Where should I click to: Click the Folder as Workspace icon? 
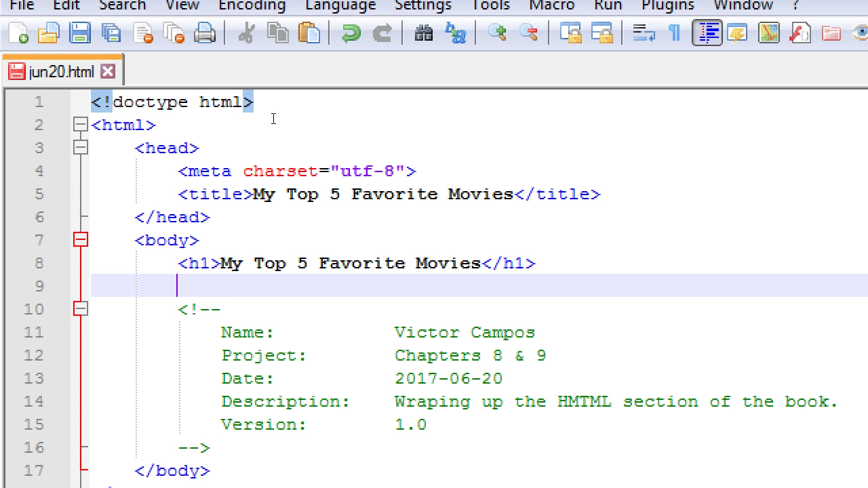(831, 33)
